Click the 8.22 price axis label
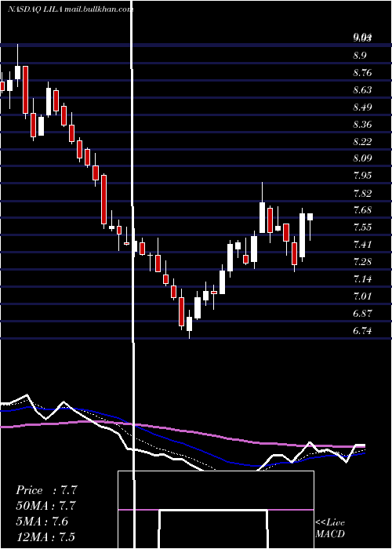 362,141
